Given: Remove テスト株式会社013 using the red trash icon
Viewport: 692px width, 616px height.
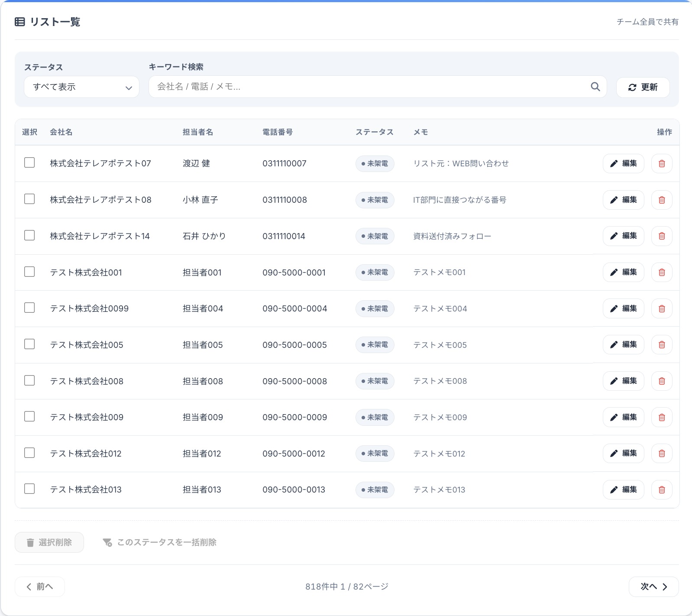Looking at the screenshot, I should (662, 490).
